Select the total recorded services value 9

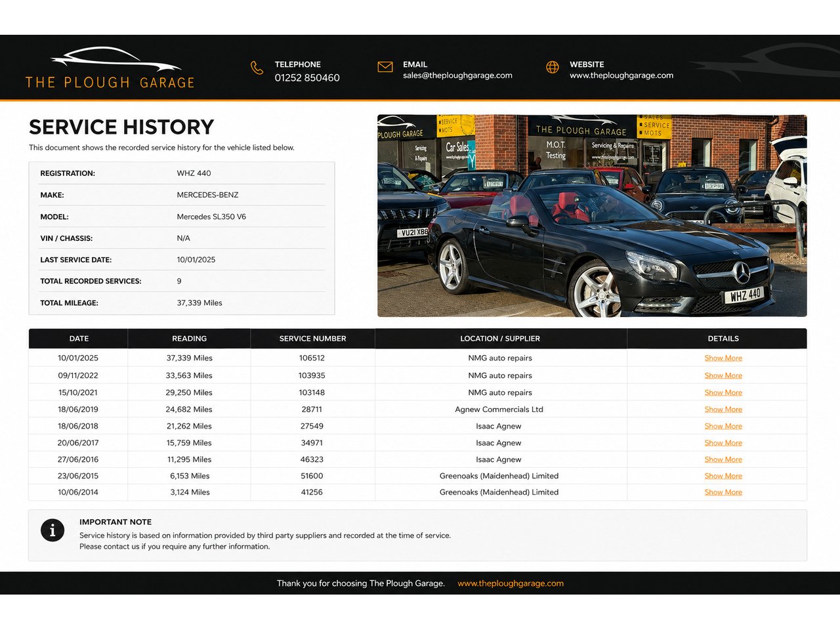(x=179, y=281)
